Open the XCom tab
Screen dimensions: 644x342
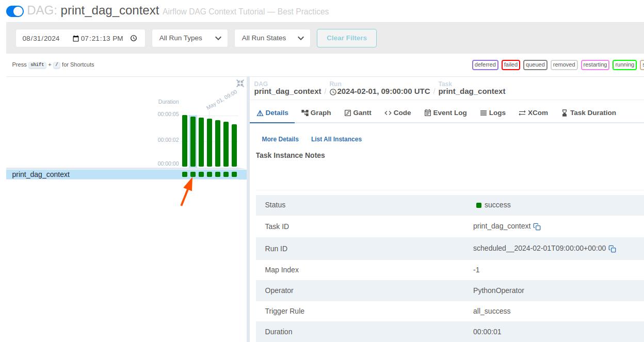(533, 113)
